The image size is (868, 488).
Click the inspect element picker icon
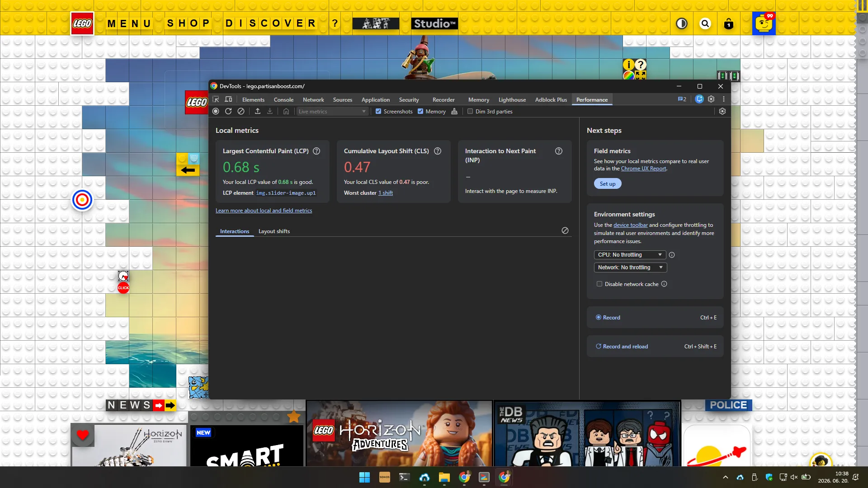point(216,99)
